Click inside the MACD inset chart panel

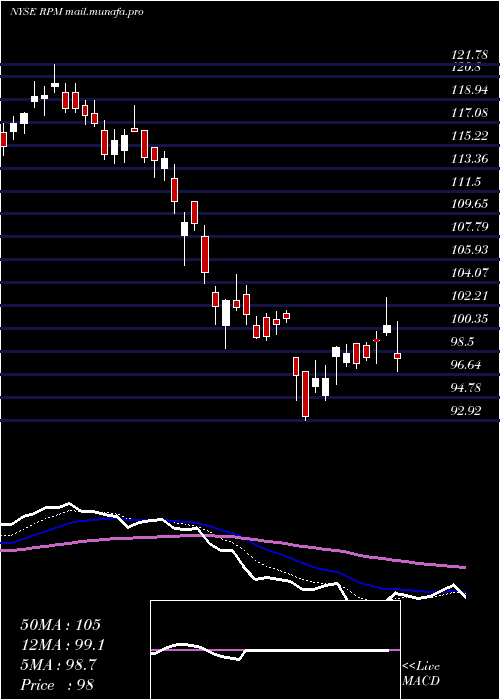coord(275,650)
